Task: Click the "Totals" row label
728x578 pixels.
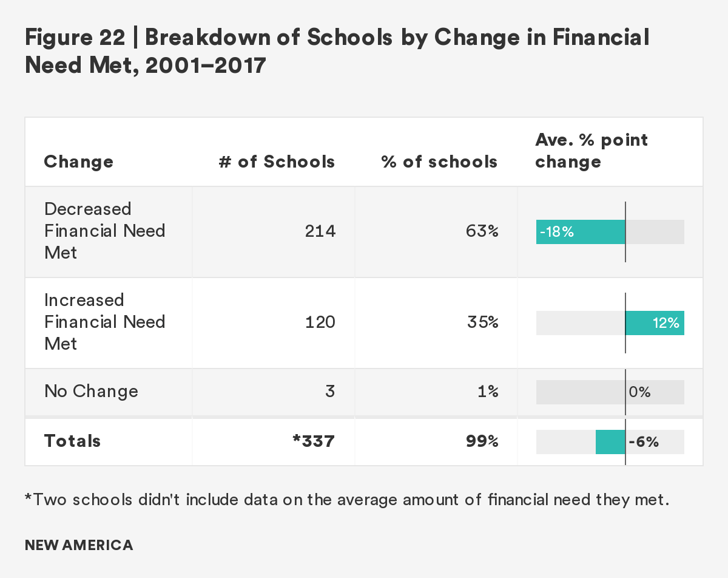Action: pos(72,441)
